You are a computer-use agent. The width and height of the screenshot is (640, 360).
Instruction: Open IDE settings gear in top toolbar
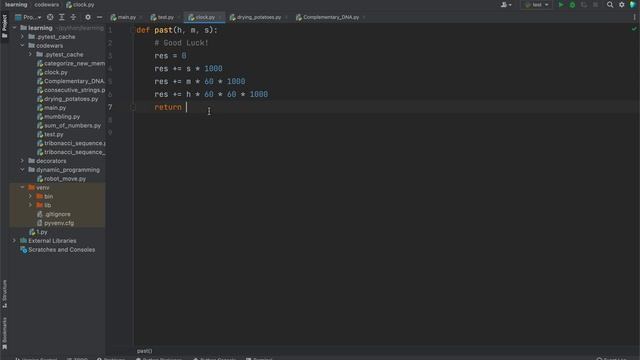[622, 5]
